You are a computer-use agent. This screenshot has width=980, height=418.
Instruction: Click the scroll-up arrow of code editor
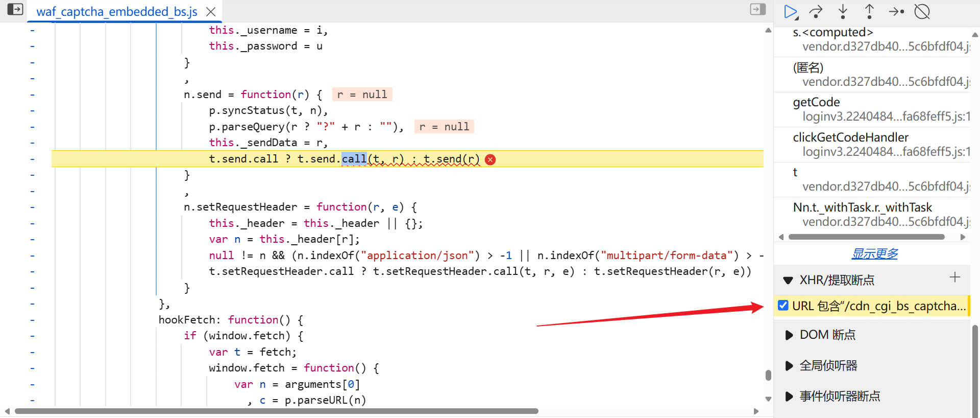(768, 30)
